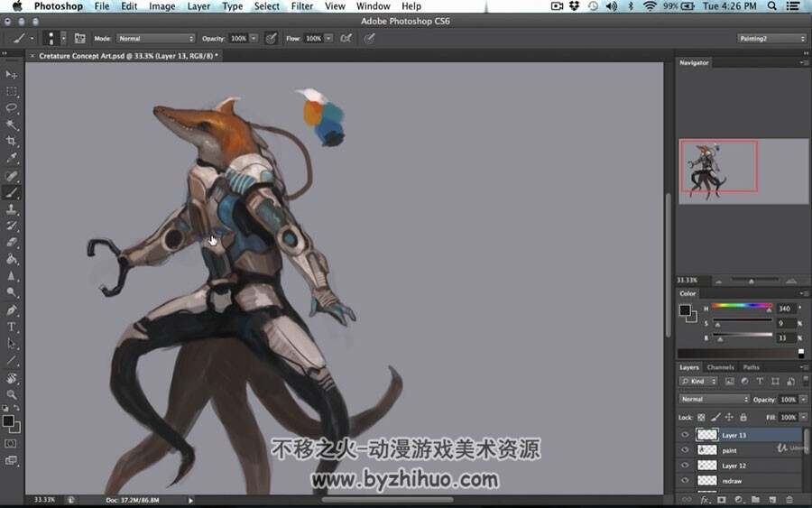
Task: Open the Filter menu
Action: coord(302,6)
